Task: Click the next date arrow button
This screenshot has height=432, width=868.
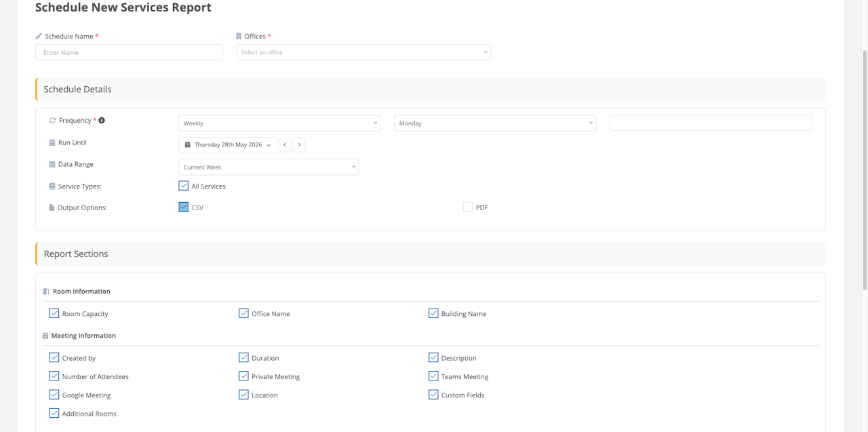Action: 299,144
